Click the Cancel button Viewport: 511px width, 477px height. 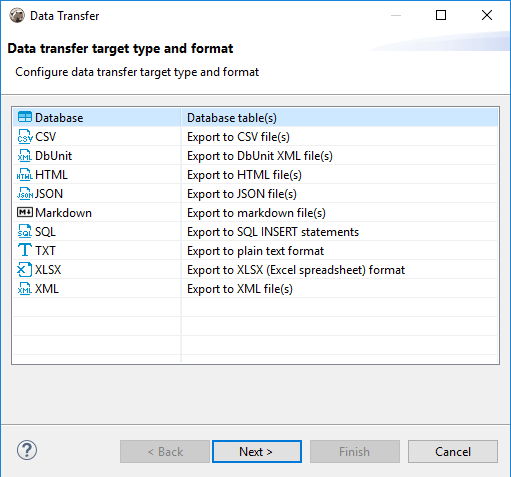[453, 452]
